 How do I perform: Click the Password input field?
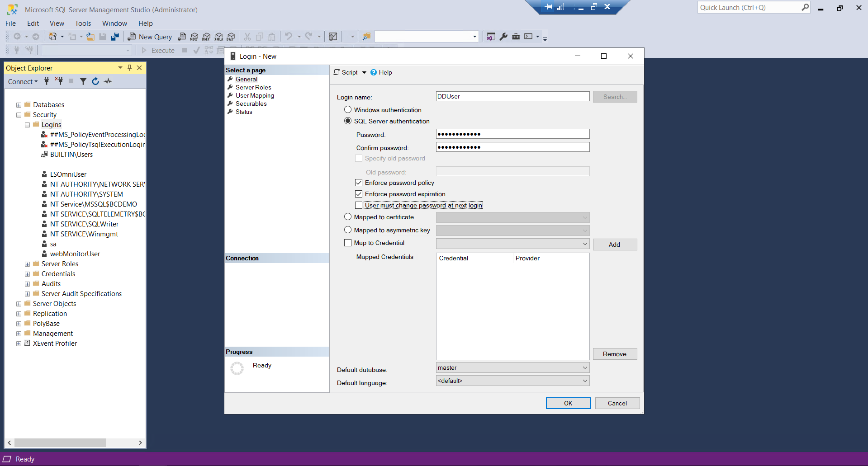tap(512, 134)
